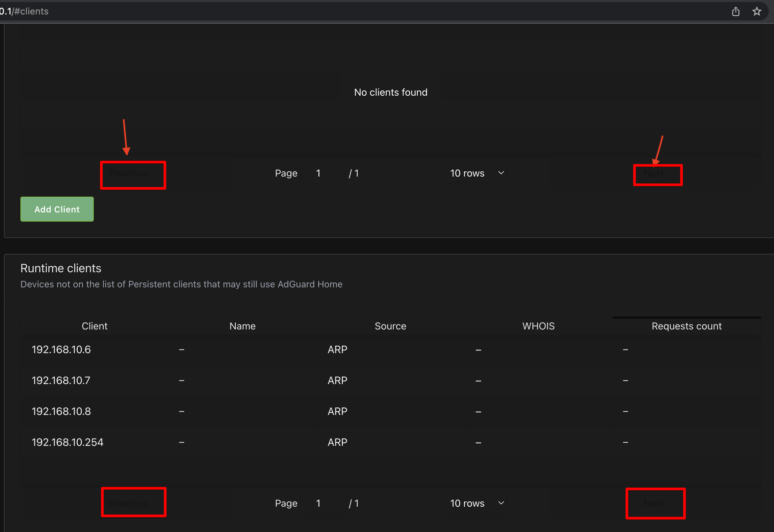Open the bottom 10 rows dropdown
This screenshot has width=774, height=532.
[x=475, y=503]
